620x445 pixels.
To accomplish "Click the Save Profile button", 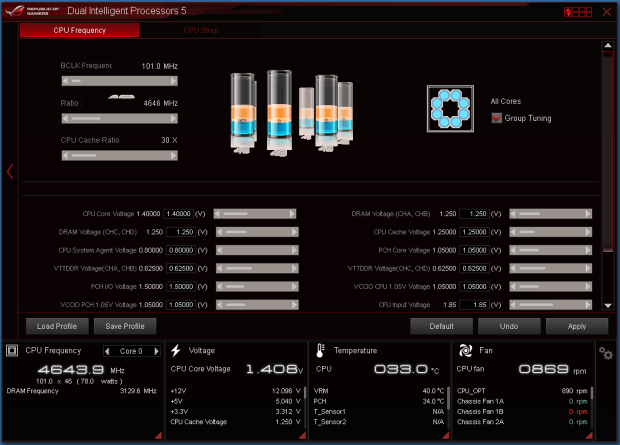I will (125, 326).
